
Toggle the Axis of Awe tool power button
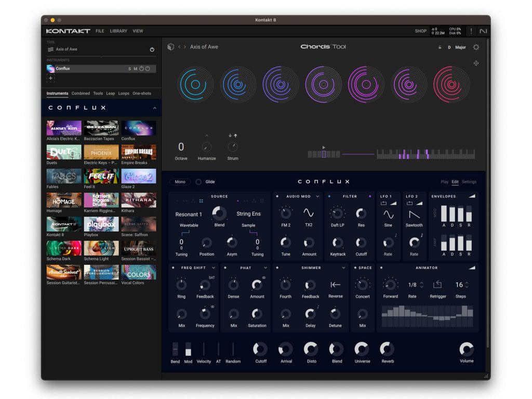152,49
